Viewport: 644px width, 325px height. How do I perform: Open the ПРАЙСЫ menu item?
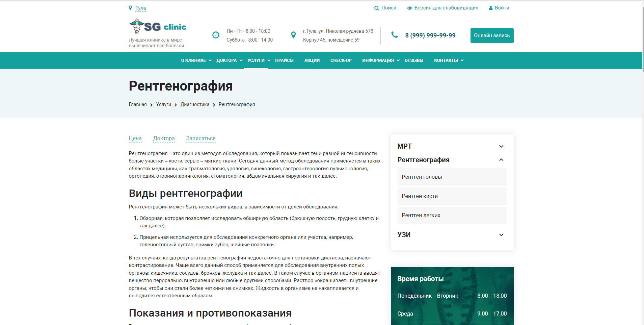click(x=284, y=60)
